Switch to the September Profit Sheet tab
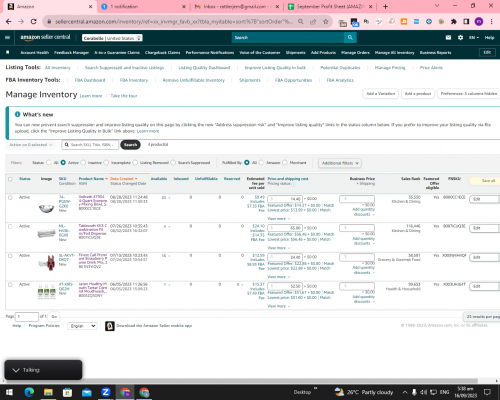The image size is (500, 400). pyautogui.click(x=330, y=7)
